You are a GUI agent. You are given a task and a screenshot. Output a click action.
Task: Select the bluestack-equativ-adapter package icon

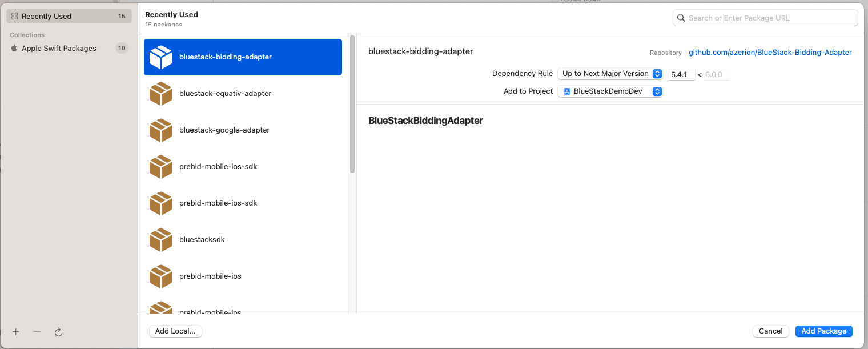(160, 93)
